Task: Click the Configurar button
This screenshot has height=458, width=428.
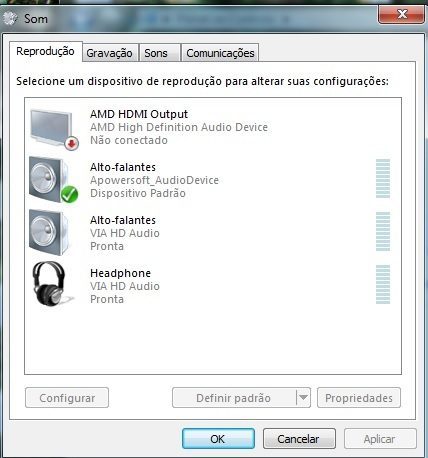Action: click(x=67, y=397)
